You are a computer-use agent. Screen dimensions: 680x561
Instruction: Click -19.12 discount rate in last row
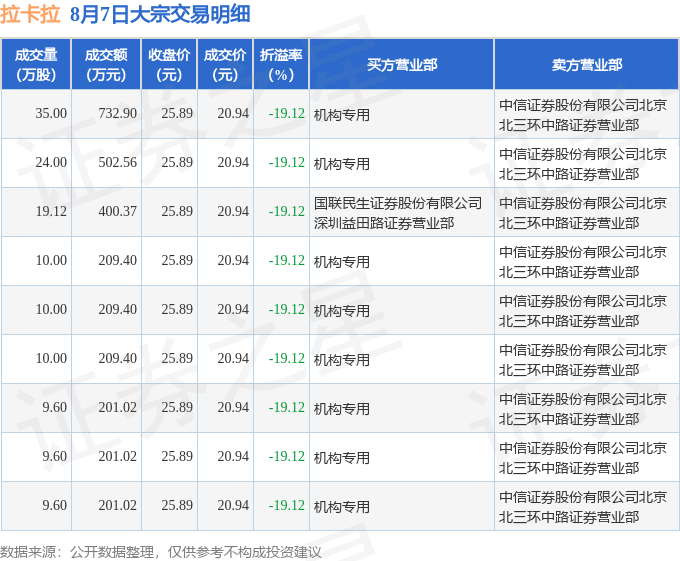[x=287, y=506]
